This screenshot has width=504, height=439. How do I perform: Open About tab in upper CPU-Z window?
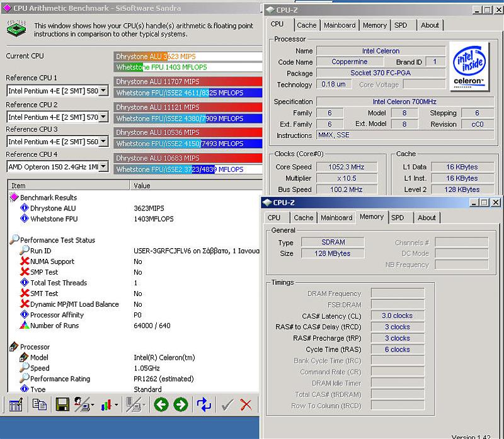point(430,25)
